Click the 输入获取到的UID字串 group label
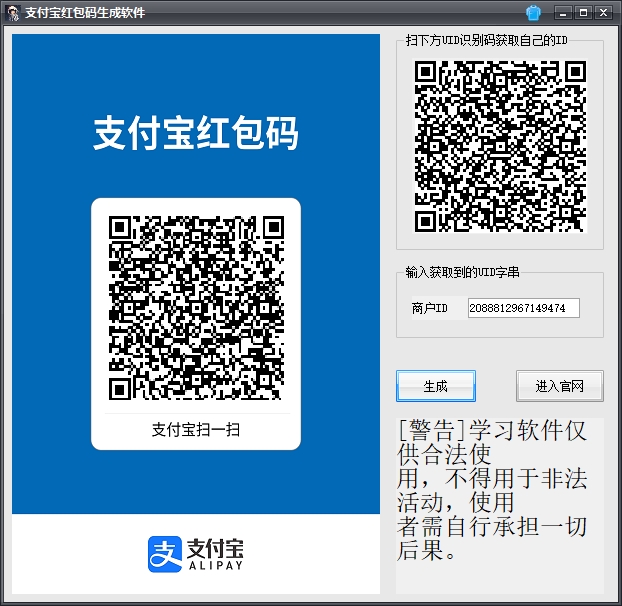 point(462,272)
